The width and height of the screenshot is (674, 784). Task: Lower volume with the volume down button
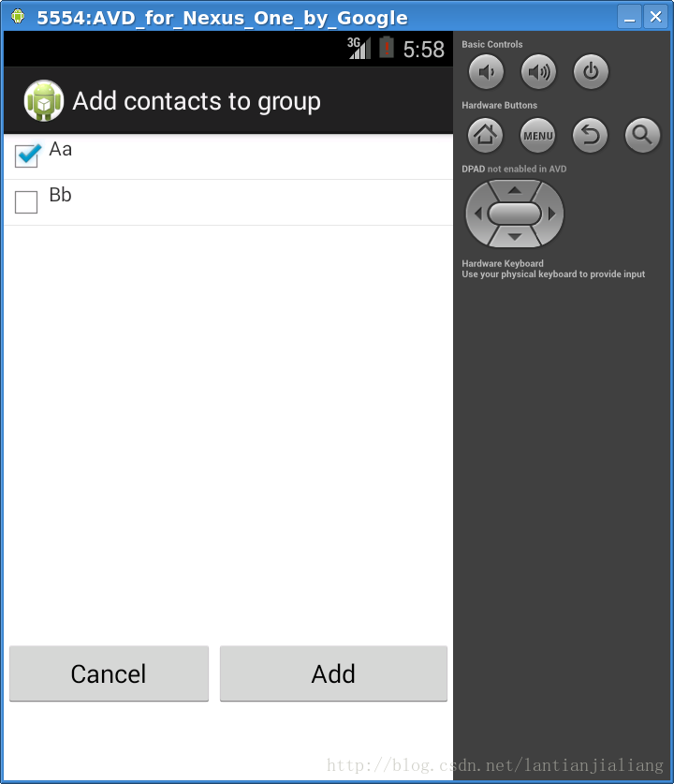click(486, 72)
